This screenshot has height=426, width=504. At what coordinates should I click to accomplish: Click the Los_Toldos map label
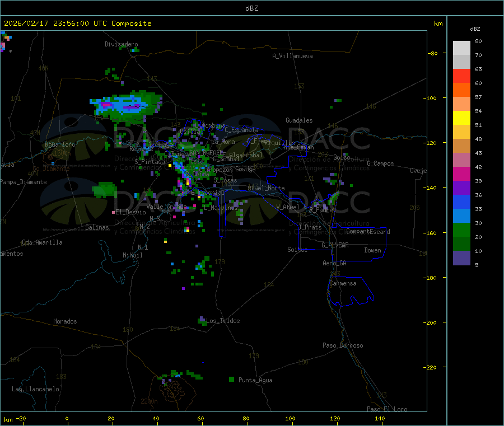coord(223,321)
